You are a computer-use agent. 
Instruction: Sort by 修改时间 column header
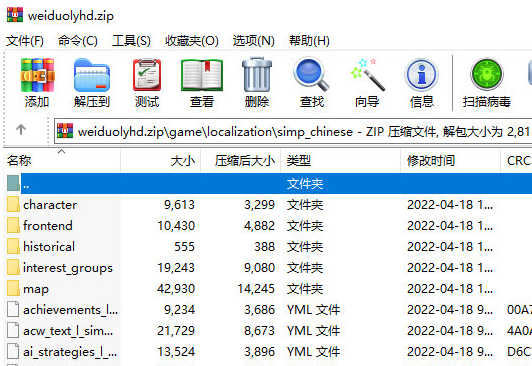[x=451, y=161]
